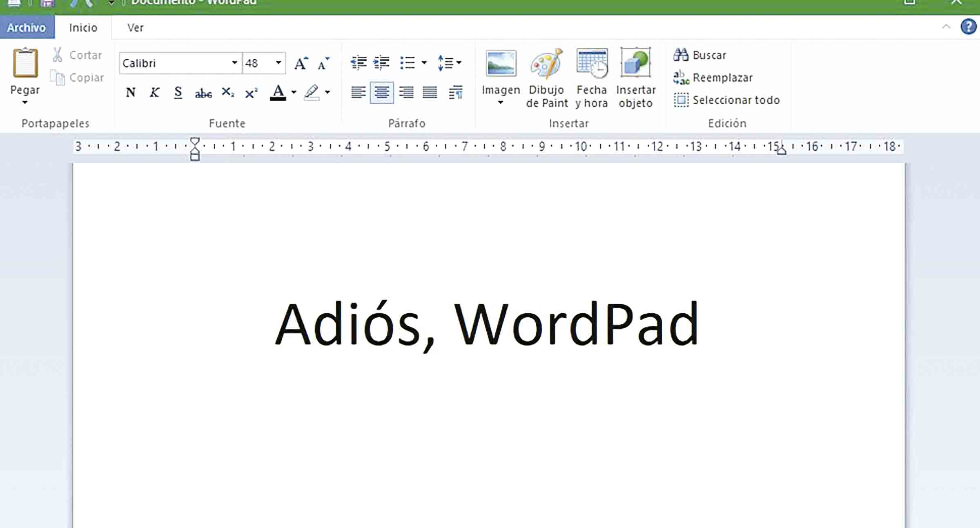Insert the date with Fecha y hora

pyautogui.click(x=592, y=78)
